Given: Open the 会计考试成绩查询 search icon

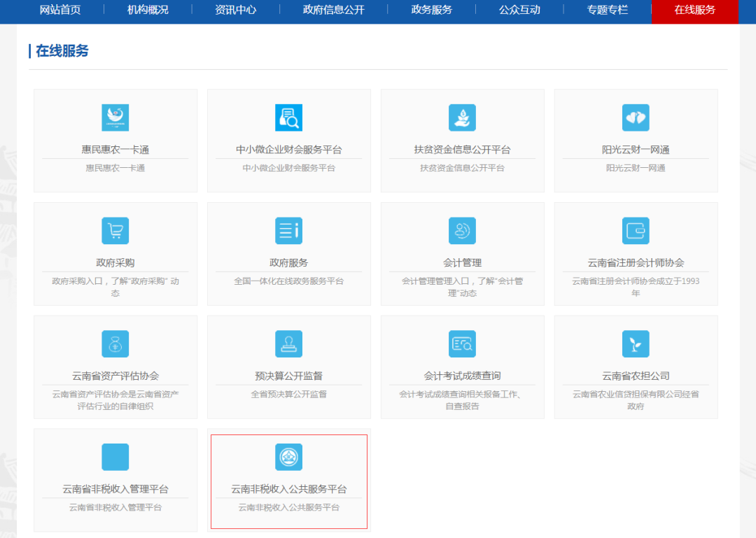Looking at the screenshot, I should [462, 344].
